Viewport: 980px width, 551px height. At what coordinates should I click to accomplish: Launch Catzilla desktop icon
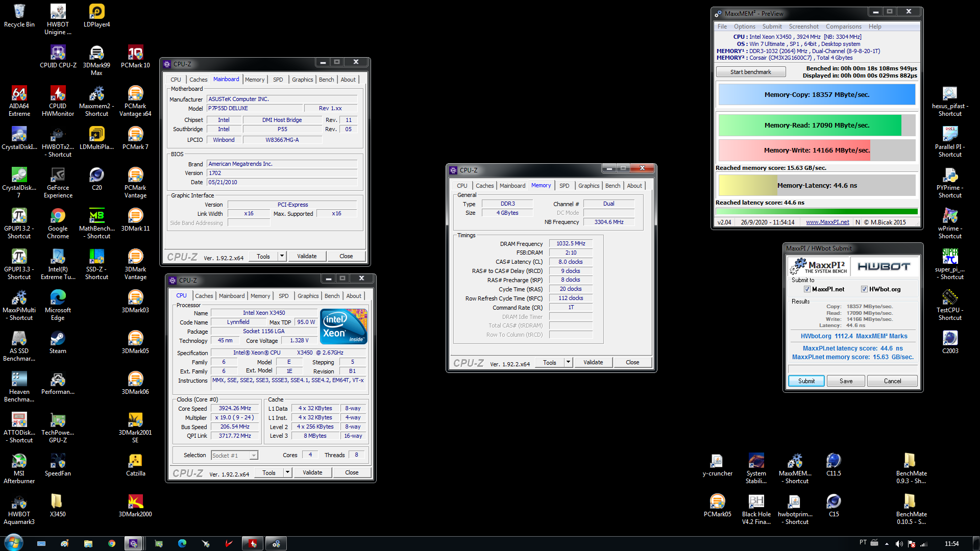pyautogui.click(x=135, y=465)
